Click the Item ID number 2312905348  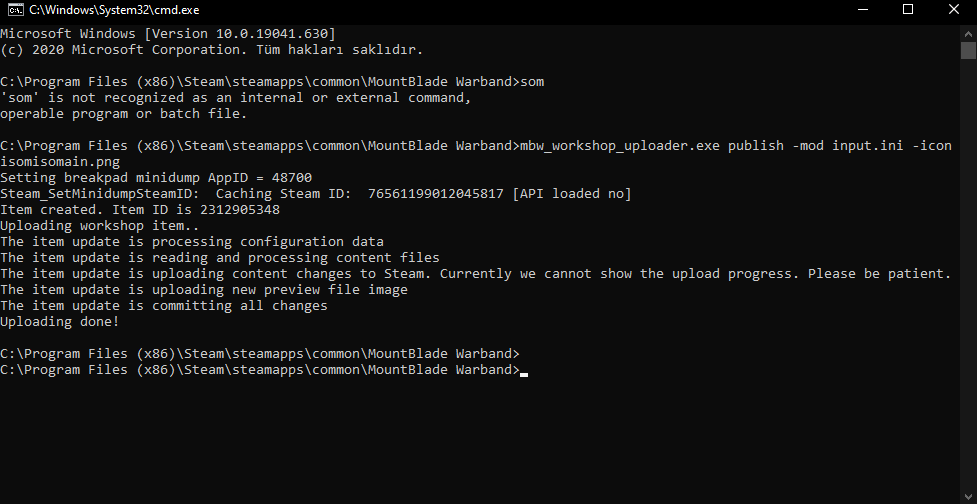pos(240,210)
